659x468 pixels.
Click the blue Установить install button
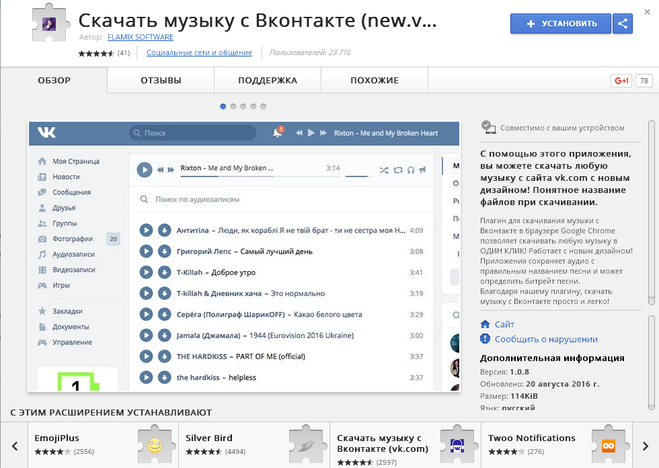pos(560,24)
